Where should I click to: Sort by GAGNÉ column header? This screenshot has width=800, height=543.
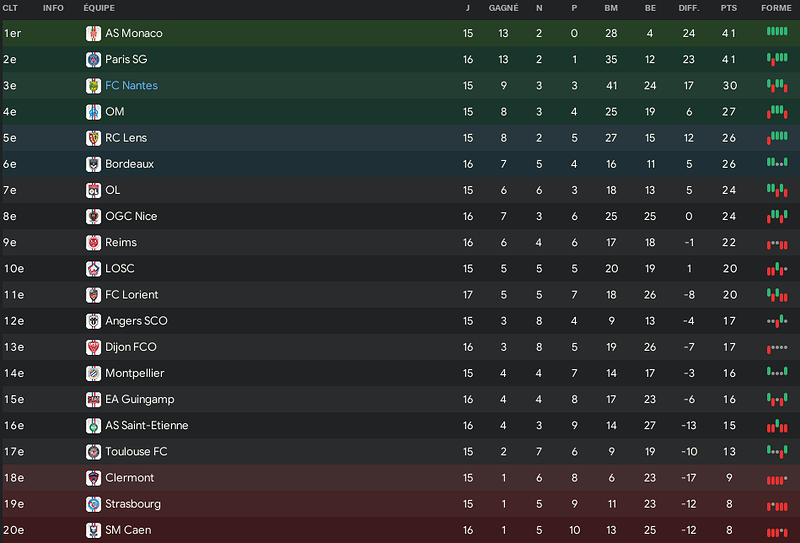coord(503,8)
